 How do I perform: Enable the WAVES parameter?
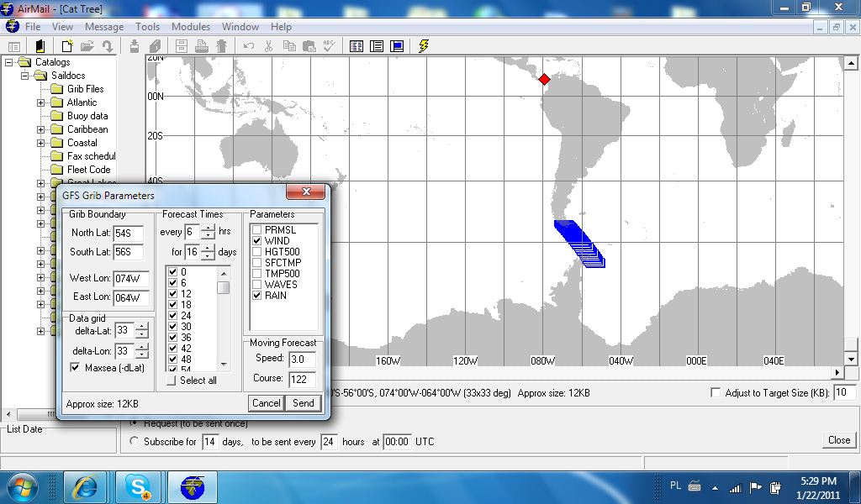pyautogui.click(x=256, y=285)
